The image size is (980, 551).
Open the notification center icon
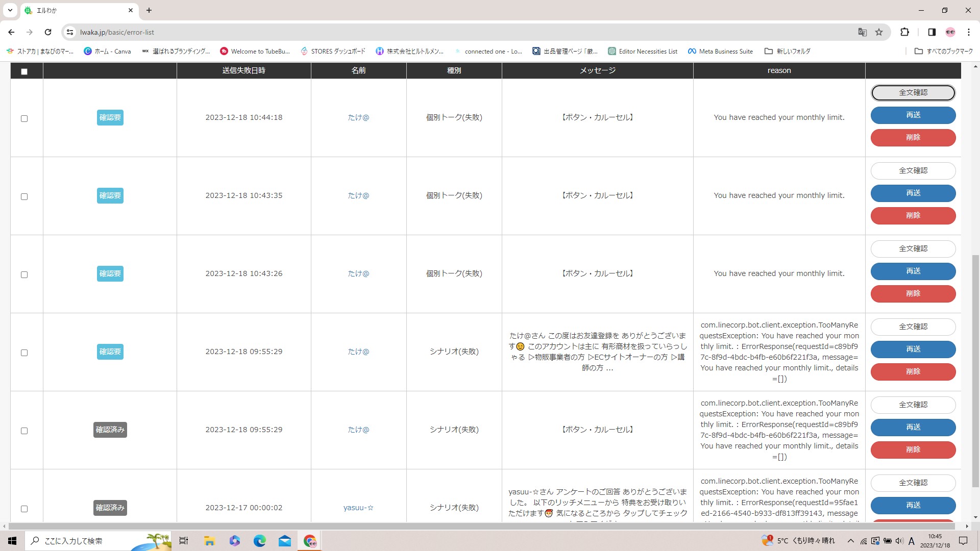point(963,541)
